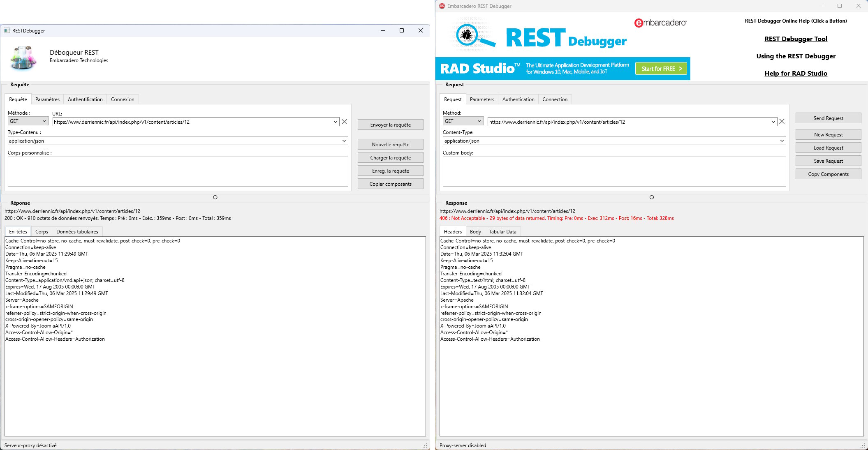
Task: Select the Request tab in English window
Action: (x=453, y=99)
